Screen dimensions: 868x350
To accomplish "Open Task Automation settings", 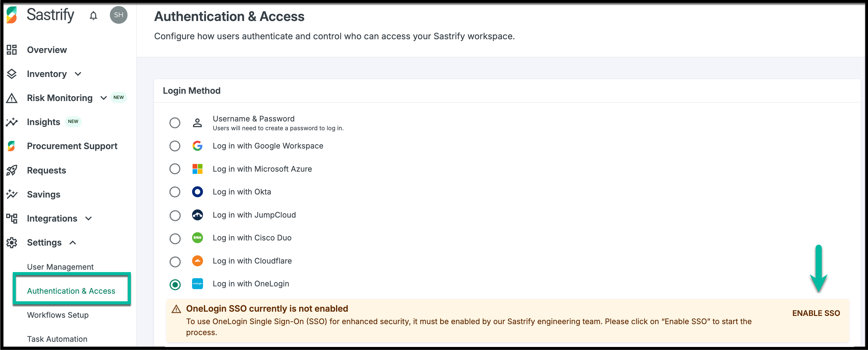I will click(57, 339).
